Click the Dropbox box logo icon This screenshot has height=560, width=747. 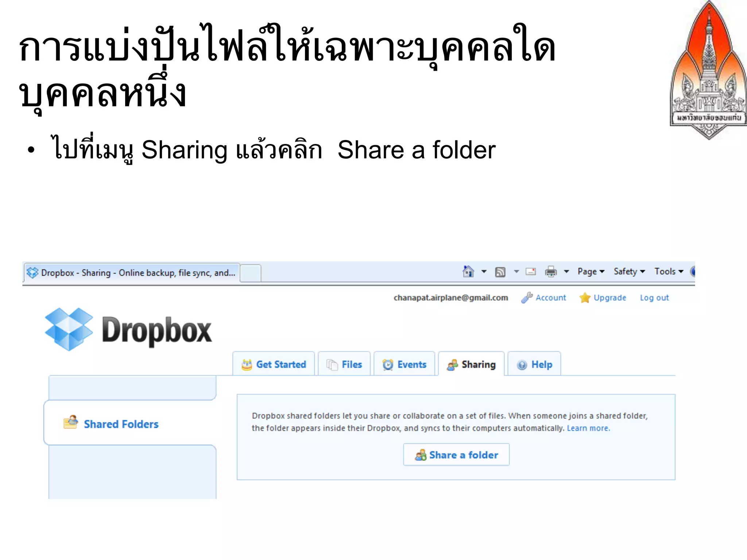coord(69,329)
